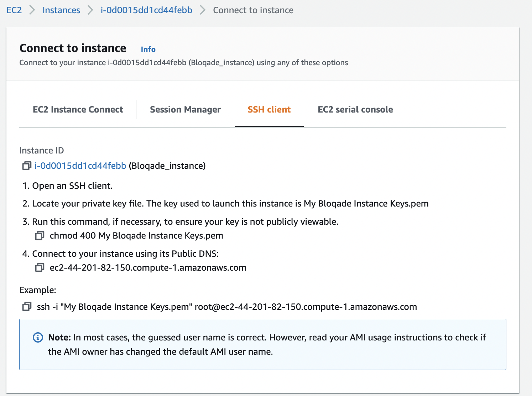This screenshot has height=396, width=532.
Task: Click the 'Connect to instance' page heading
Action: (x=73, y=48)
